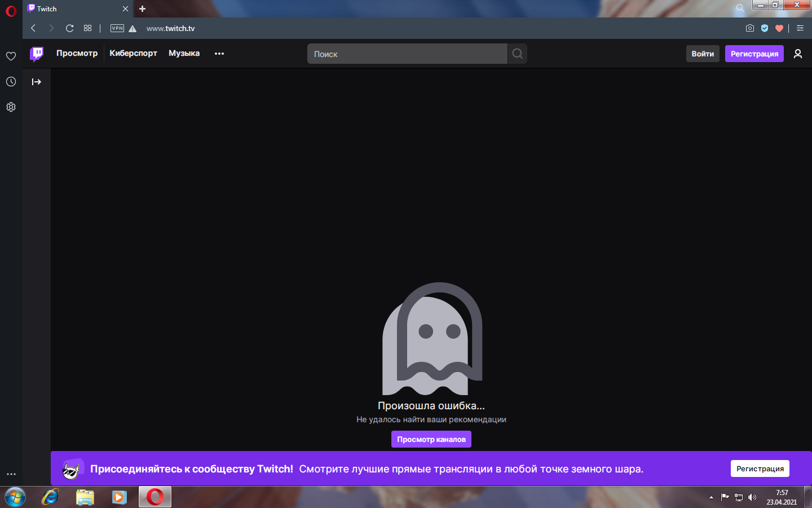The height and width of the screenshot is (508, 812).
Task: Open the Киберспорт navigation link
Action: click(x=133, y=53)
